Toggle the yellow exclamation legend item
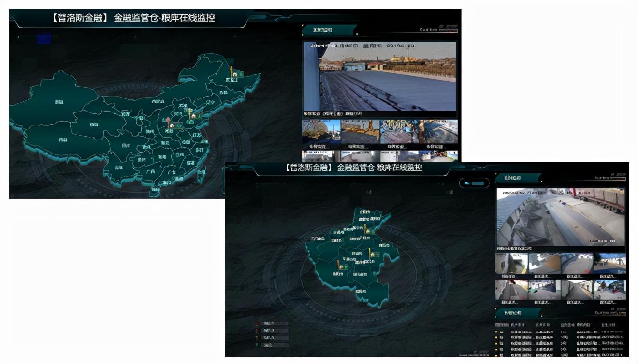 pyautogui.click(x=272, y=338)
